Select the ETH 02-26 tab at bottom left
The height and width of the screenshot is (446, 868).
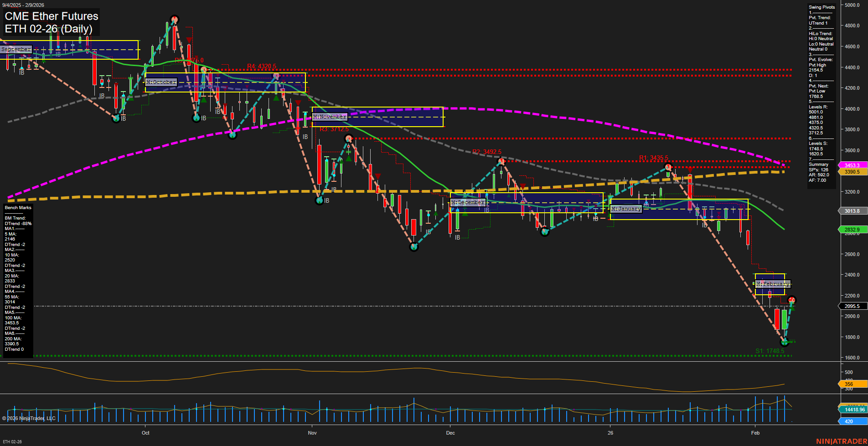click(x=12, y=441)
